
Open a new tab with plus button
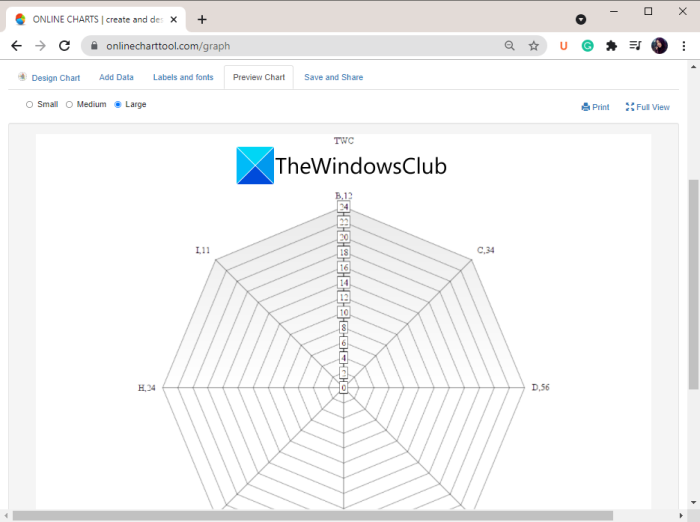coord(202,20)
